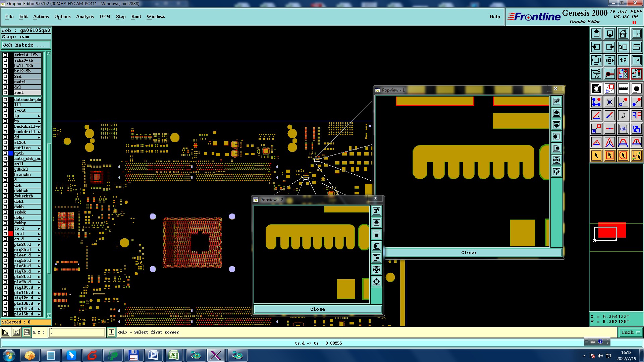The height and width of the screenshot is (362, 644).
Task: Select the net selection pointer icon
Action: 636,156
